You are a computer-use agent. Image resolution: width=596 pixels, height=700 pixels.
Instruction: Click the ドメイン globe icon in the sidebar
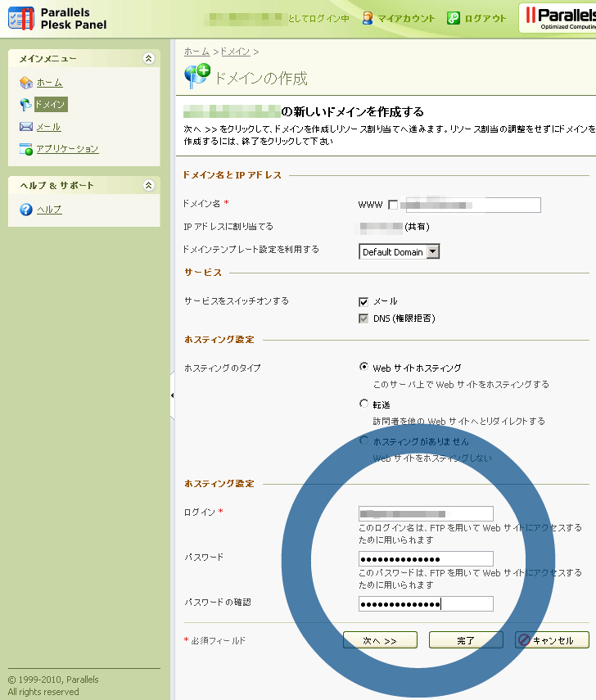[x=25, y=105]
